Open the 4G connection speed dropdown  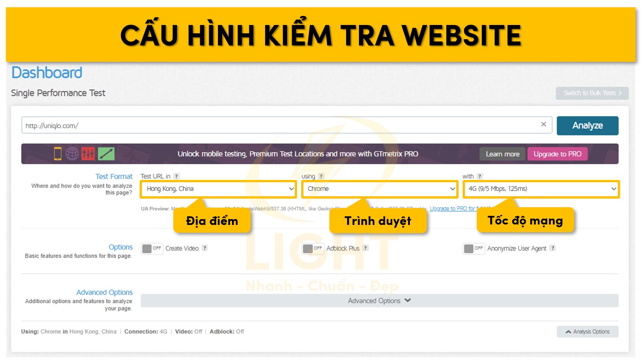pyautogui.click(x=541, y=189)
